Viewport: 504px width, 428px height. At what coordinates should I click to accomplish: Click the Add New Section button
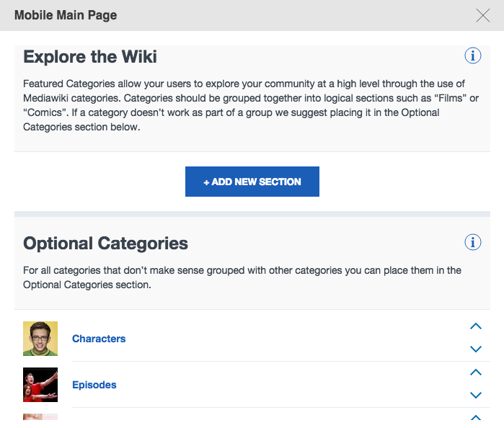[252, 182]
